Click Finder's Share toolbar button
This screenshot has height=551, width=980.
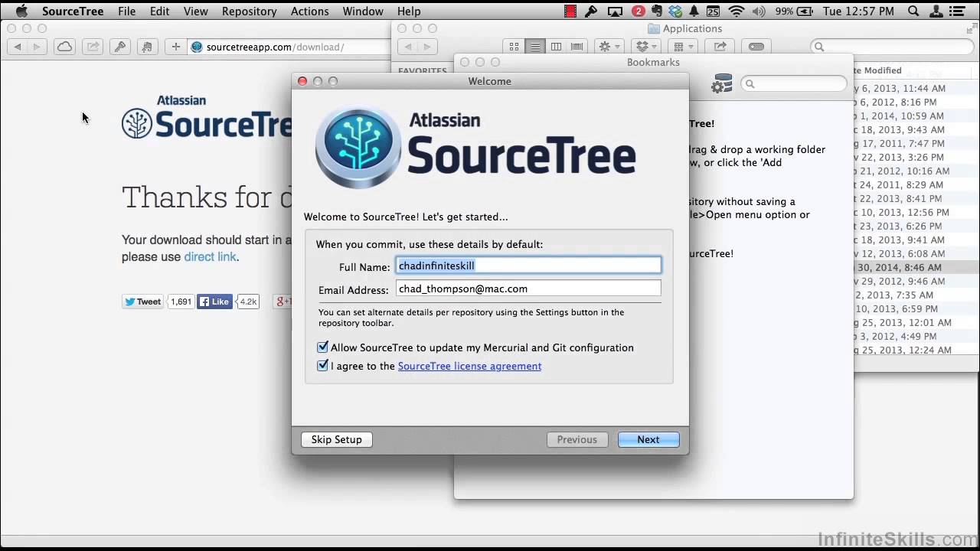pyautogui.click(x=720, y=47)
